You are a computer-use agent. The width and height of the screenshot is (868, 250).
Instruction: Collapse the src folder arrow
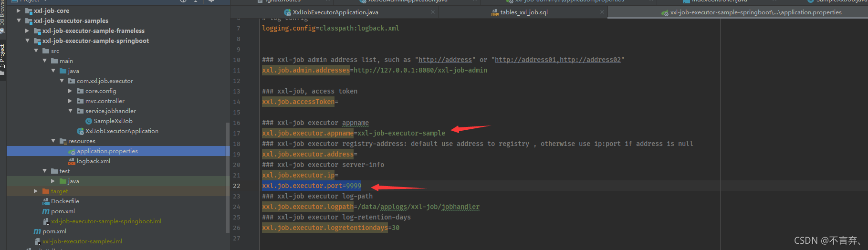[36, 51]
